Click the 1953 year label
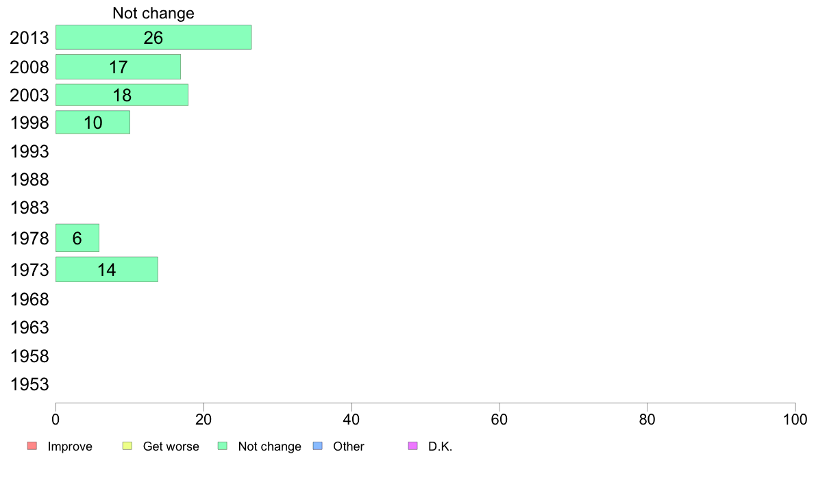 pyautogui.click(x=29, y=385)
